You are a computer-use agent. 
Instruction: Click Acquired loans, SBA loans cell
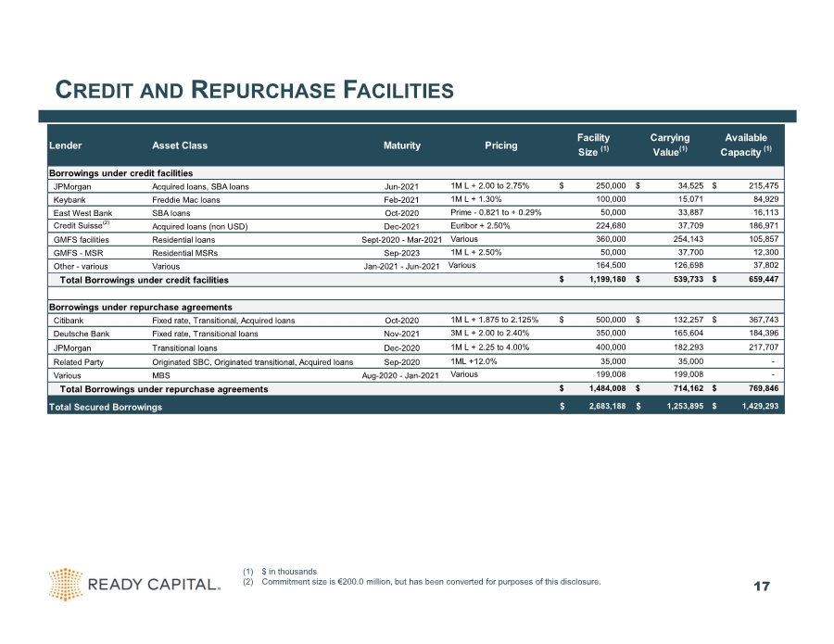click(200, 186)
